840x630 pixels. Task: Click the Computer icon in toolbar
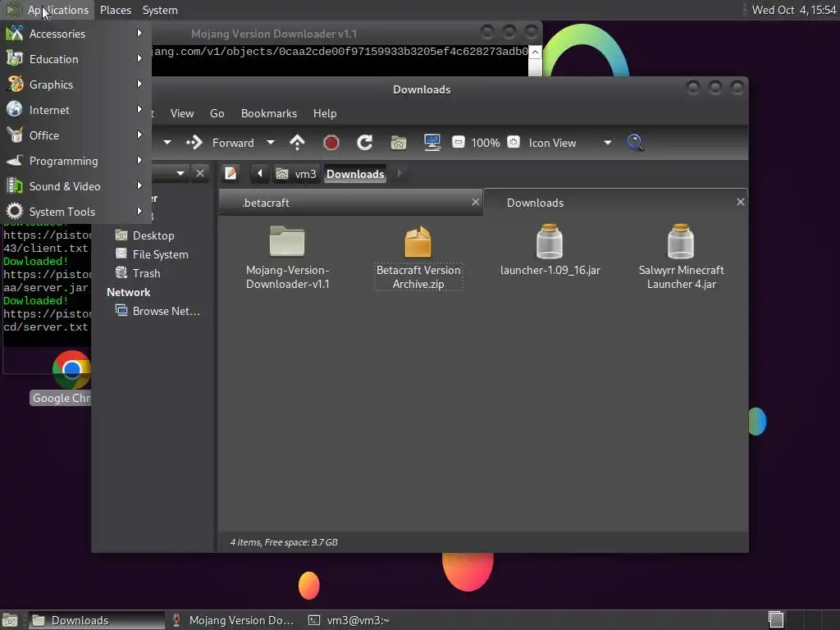point(431,143)
